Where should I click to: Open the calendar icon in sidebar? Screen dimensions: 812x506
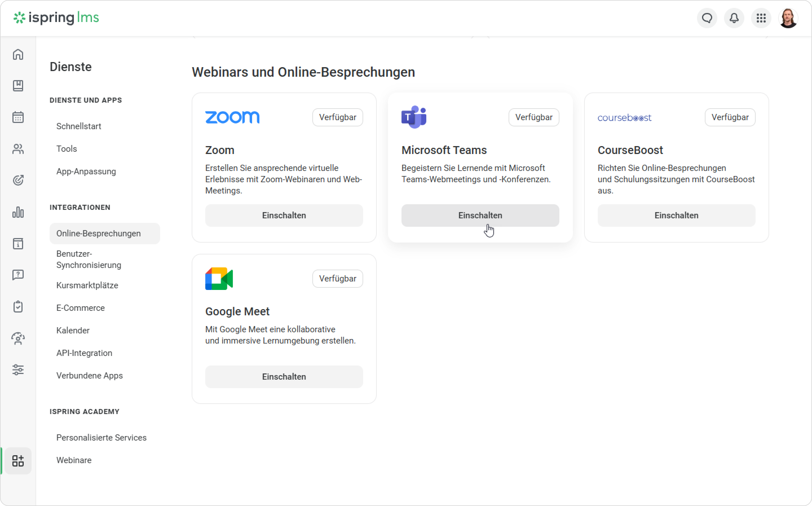(x=18, y=117)
